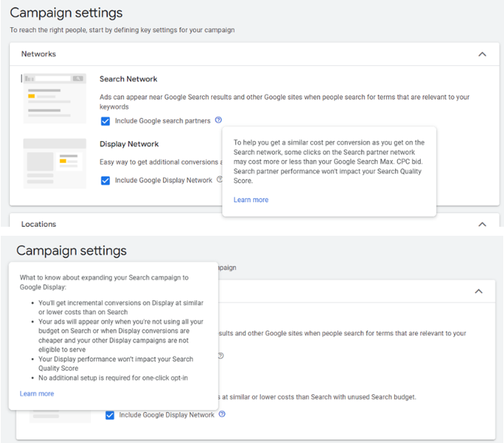Image resolution: width=504 pixels, height=443 pixels.
Task: Collapse the Locations section with its chevron
Action: [x=482, y=224]
